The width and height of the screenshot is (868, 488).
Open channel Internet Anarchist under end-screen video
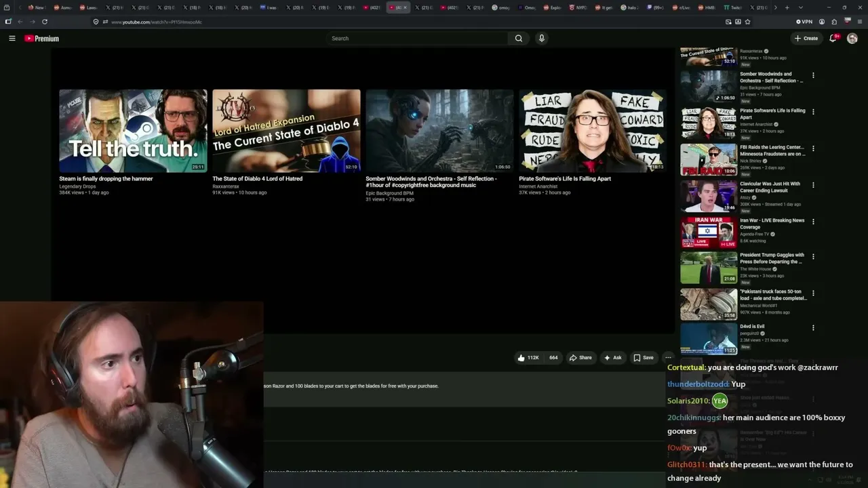(x=538, y=186)
